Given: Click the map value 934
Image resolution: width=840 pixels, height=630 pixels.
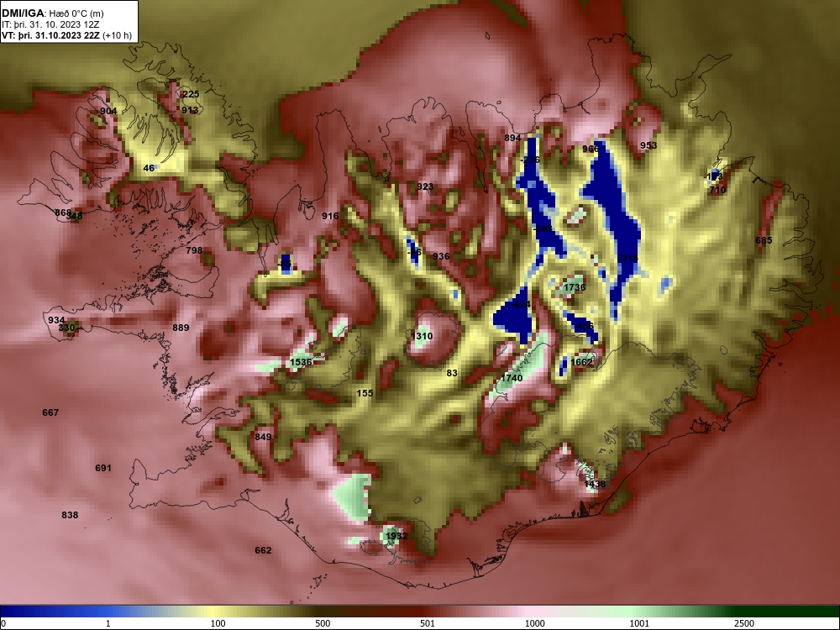Looking at the screenshot, I should 56,320.
